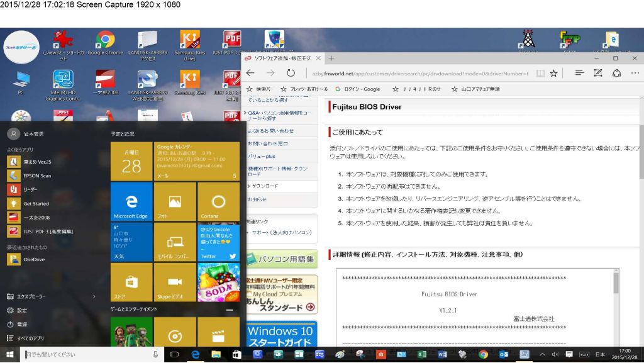The width and height of the screenshot is (644, 363).
Task: Open the Google カレンダー mail tile
Action: click(x=197, y=162)
